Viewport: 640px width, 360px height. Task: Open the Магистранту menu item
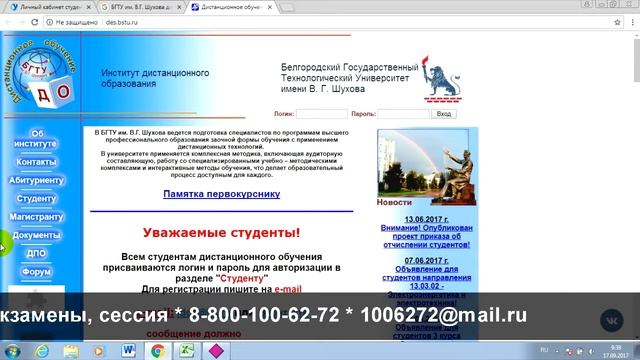[x=36, y=217]
